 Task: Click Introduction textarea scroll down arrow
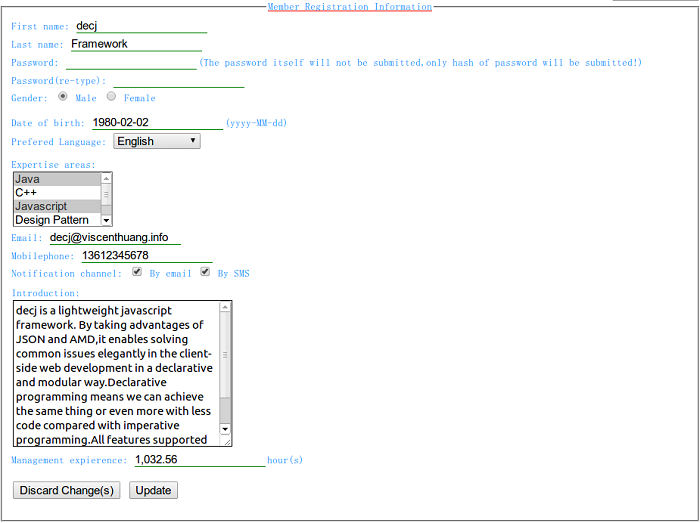point(225,429)
